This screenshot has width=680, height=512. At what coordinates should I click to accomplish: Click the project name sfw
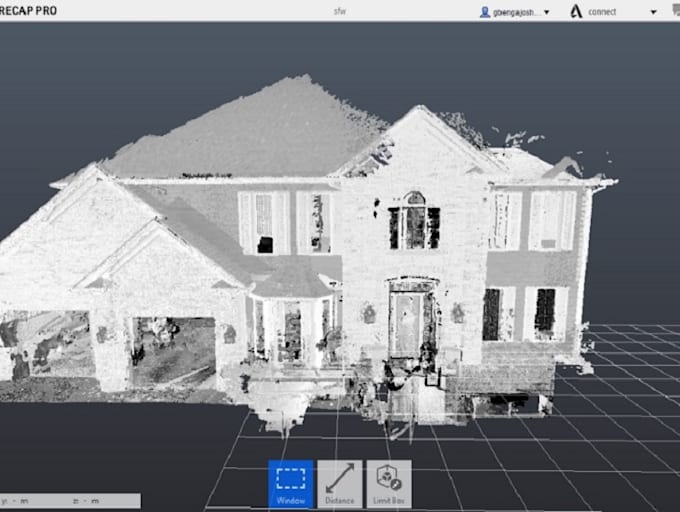click(x=340, y=11)
